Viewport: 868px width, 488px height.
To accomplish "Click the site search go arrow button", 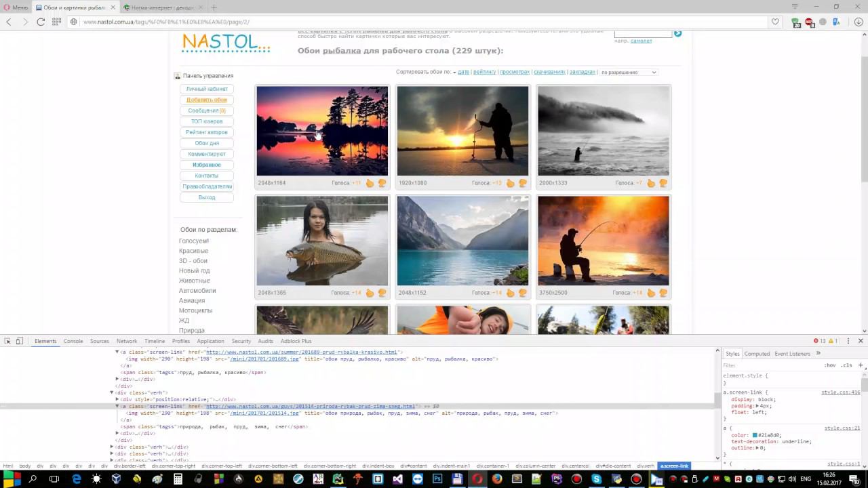I will (677, 33).
